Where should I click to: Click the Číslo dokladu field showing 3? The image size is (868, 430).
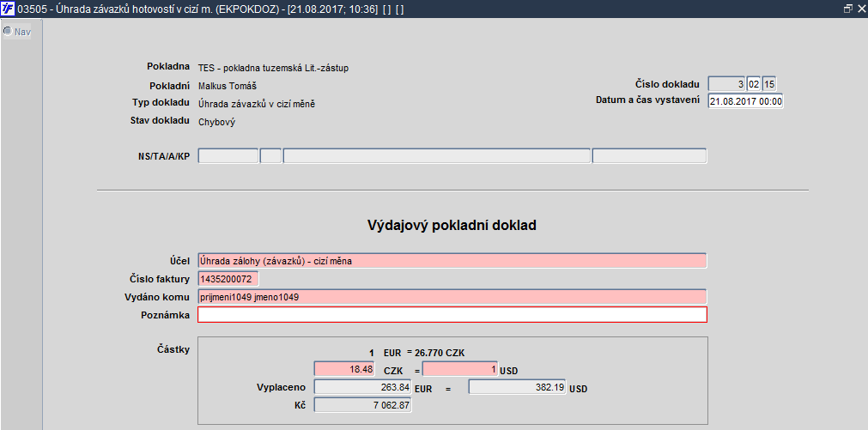726,84
